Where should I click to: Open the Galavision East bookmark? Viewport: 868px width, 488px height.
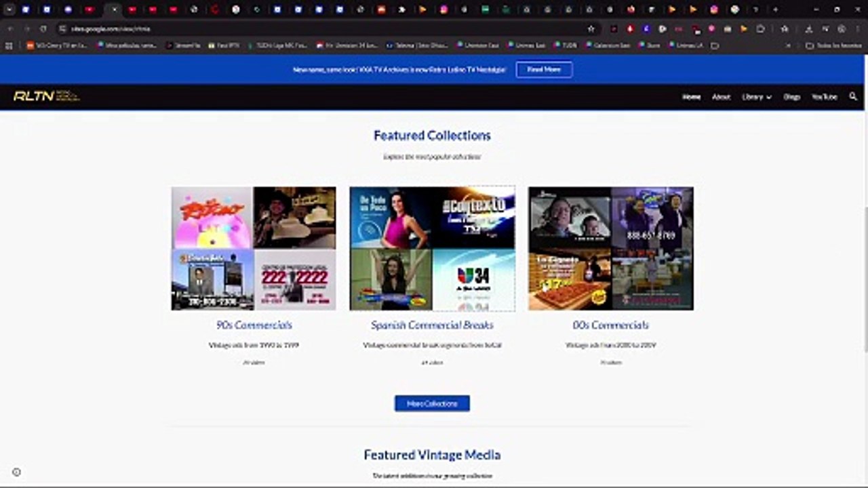tap(607, 45)
